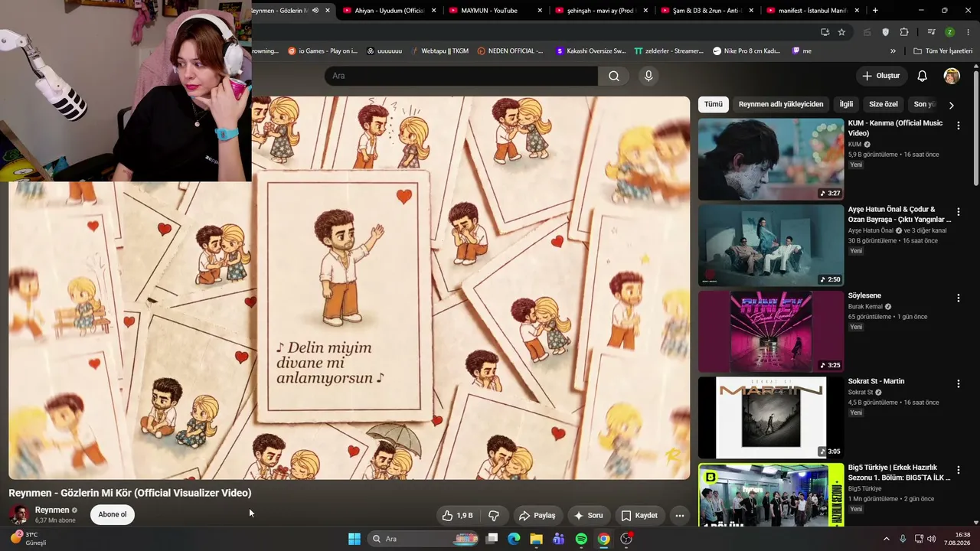Open Microsoft Edge from the taskbar
This screenshot has width=980, height=551.
click(514, 539)
